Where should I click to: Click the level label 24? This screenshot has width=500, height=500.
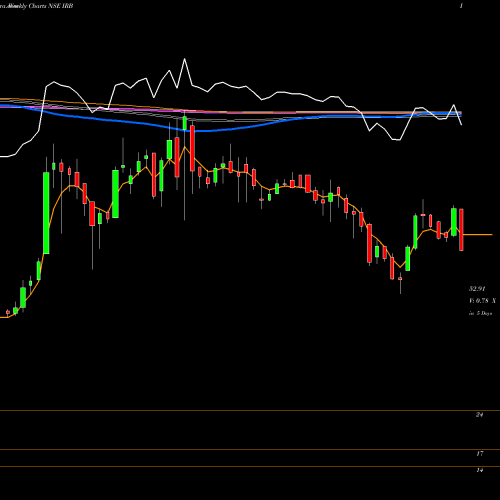tap(479, 415)
